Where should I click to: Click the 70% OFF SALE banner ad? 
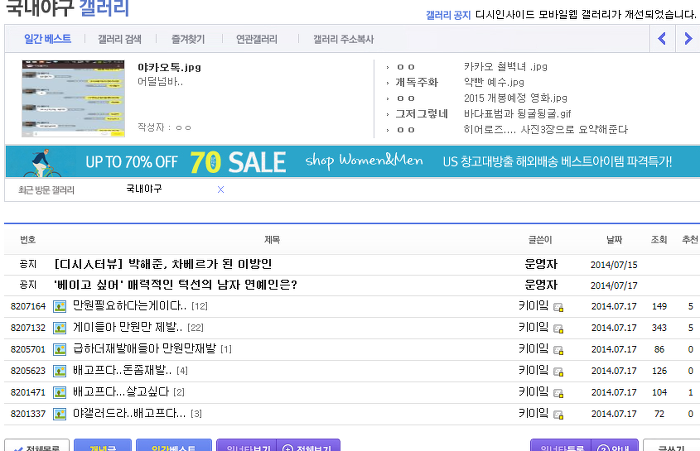pyautogui.click(x=353, y=161)
